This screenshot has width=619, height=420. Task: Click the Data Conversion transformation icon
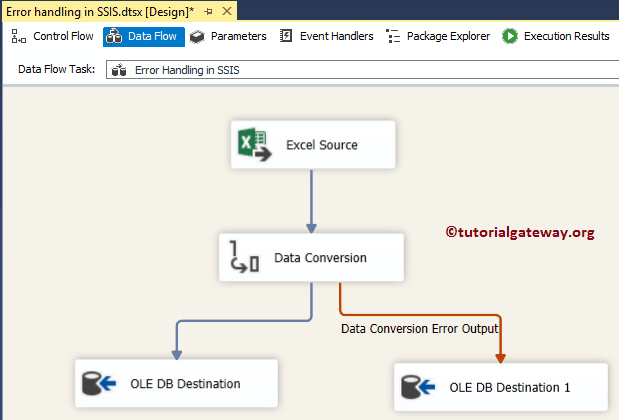click(x=243, y=257)
